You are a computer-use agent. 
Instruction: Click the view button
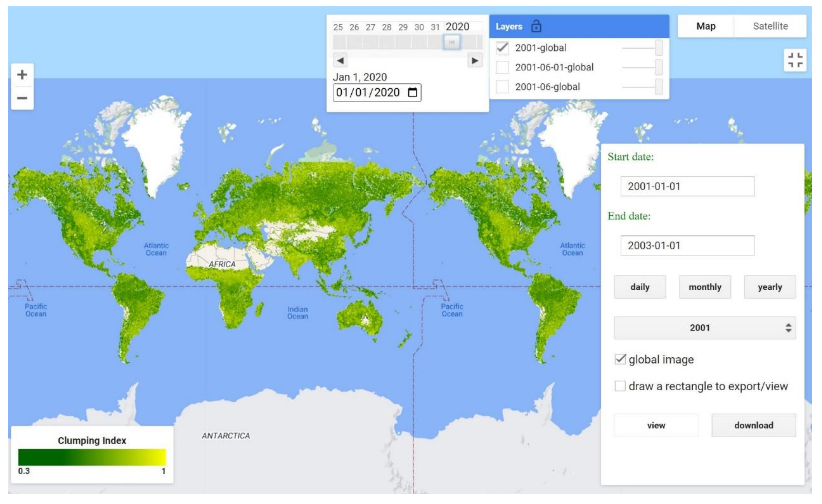point(656,425)
